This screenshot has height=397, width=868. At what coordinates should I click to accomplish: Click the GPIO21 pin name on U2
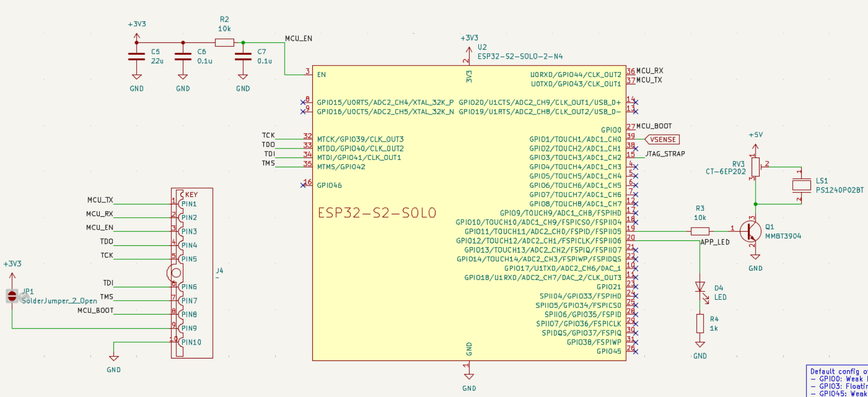click(609, 287)
